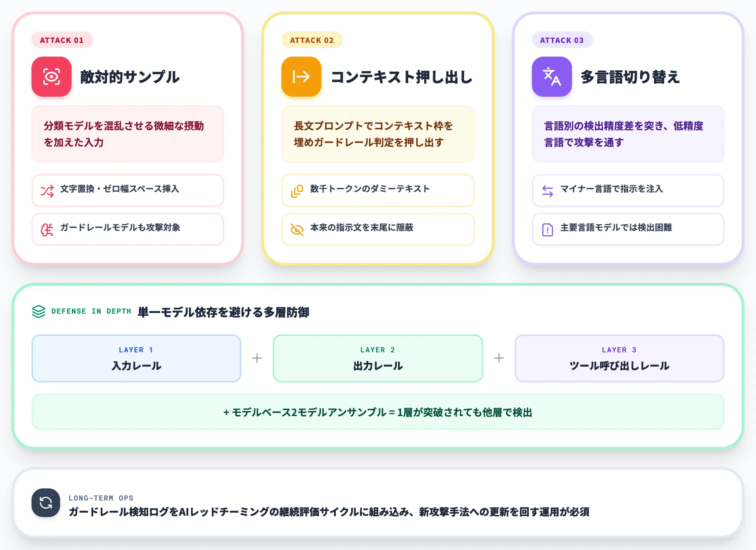Click the text 数千トークンのダミーテキスト
This screenshot has width=756, height=550.
coord(370,189)
